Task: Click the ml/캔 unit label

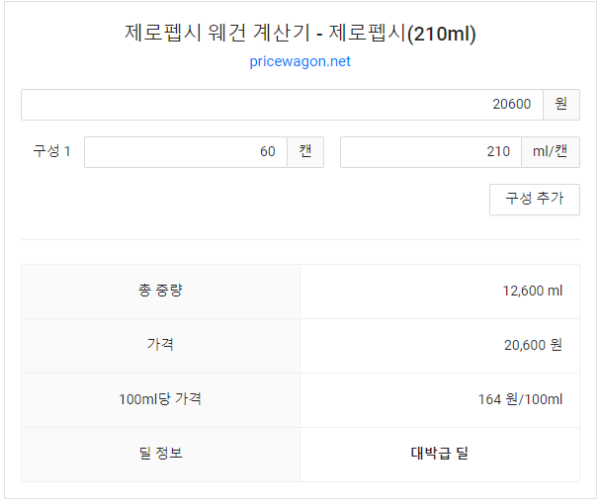Action: pos(550,152)
